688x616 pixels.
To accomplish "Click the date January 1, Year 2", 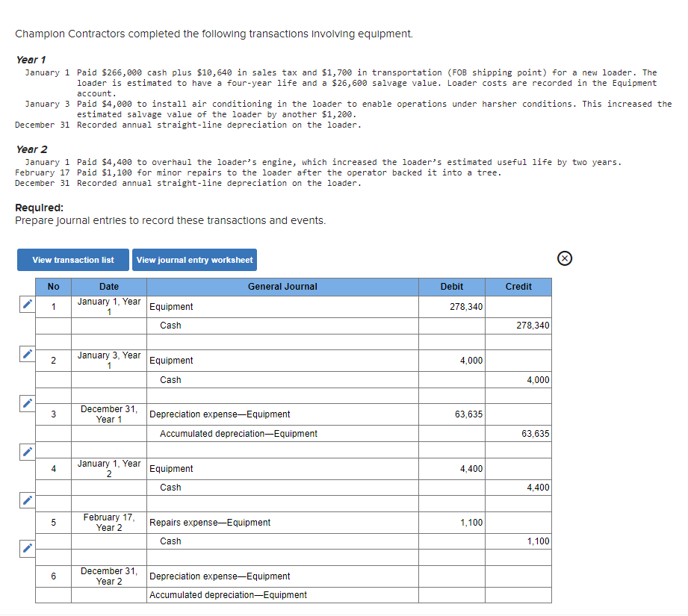I will 109,469.
